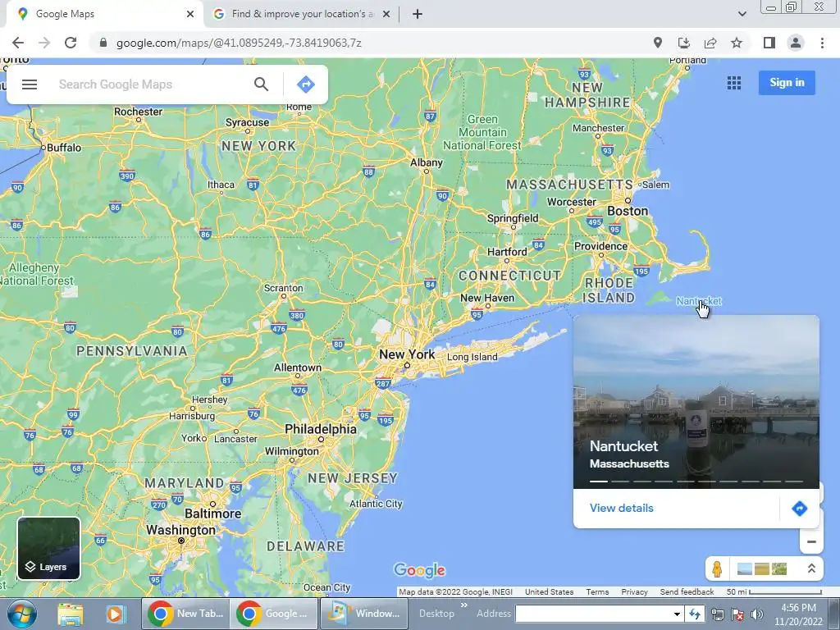Reload the page

(71, 43)
